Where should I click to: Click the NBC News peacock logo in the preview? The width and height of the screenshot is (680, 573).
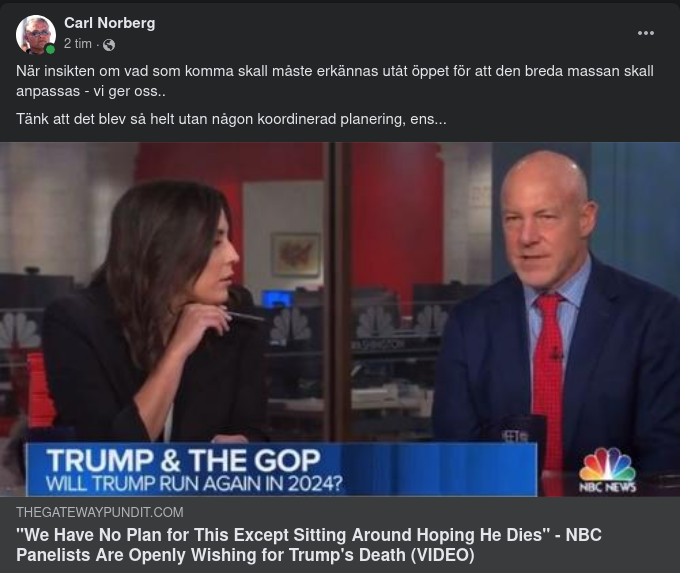click(608, 470)
